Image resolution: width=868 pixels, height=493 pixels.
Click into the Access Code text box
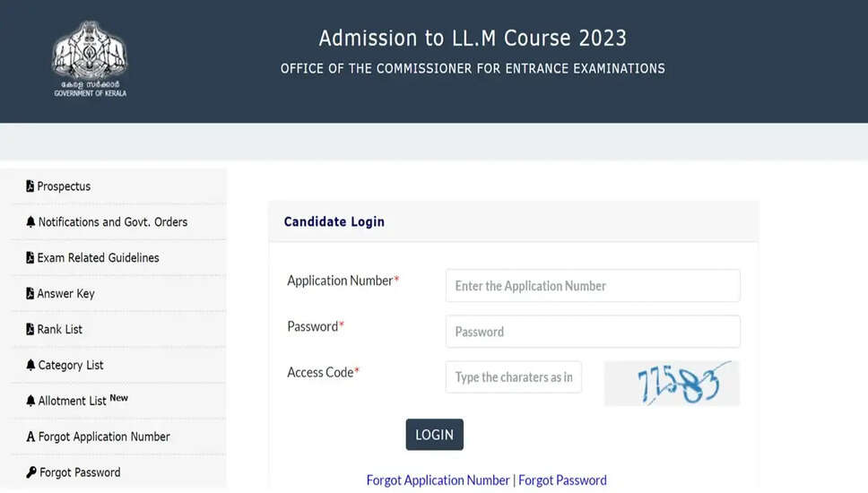click(514, 377)
